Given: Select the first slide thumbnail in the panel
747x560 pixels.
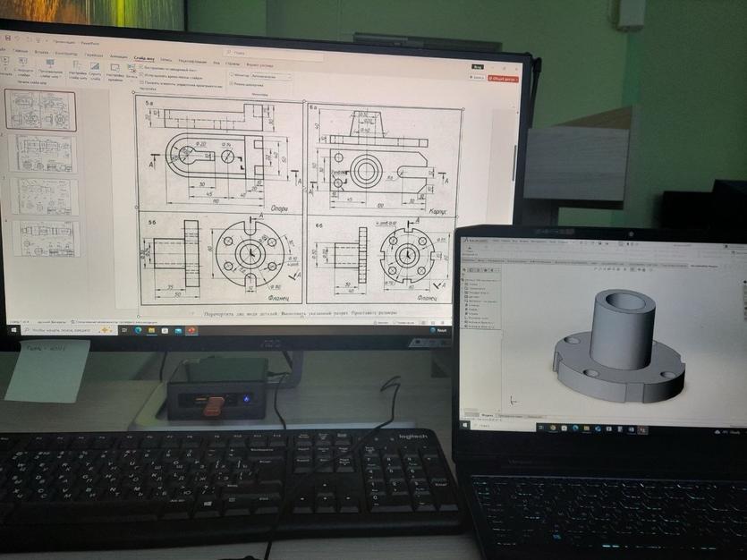Looking at the screenshot, I should coord(41,110).
